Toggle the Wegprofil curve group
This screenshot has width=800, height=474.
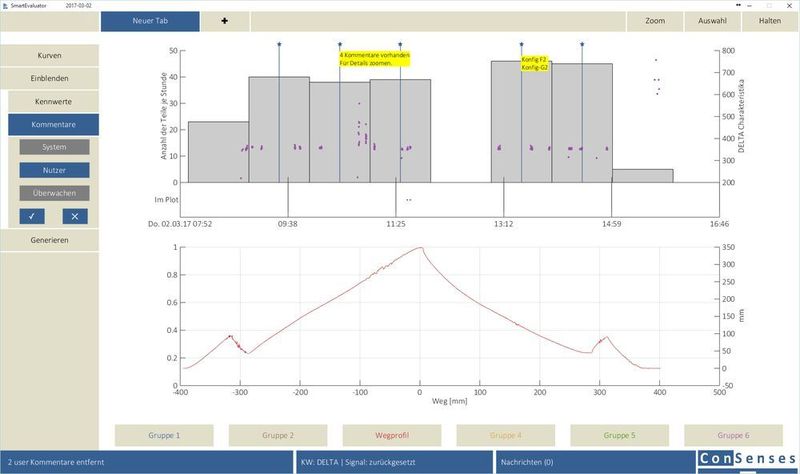392,435
